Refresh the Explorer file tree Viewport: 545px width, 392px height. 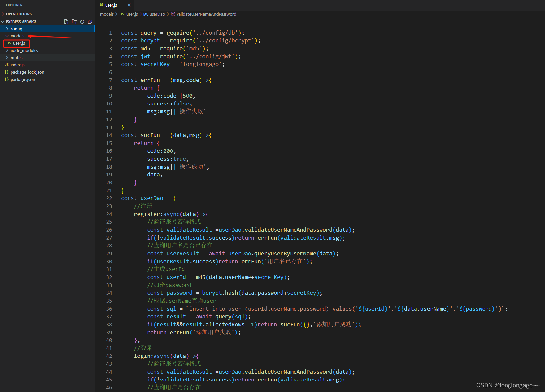point(82,22)
